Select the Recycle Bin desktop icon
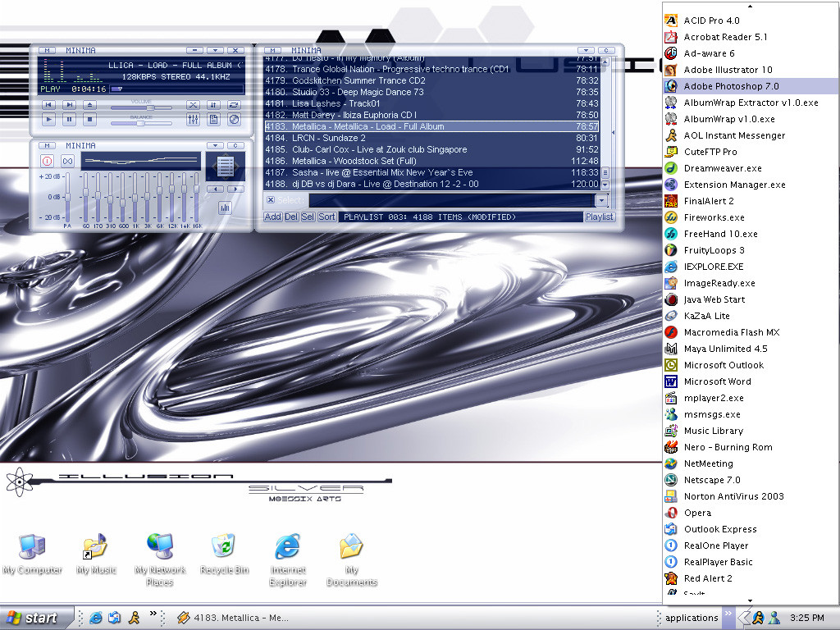Image resolution: width=840 pixels, height=630 pixels. click(224, 555)
